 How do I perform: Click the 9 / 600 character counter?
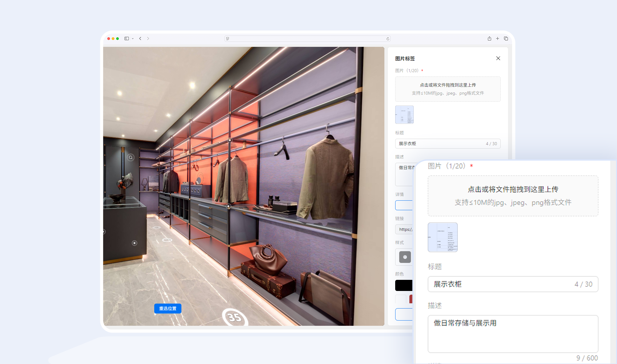(x=587, y=358)
